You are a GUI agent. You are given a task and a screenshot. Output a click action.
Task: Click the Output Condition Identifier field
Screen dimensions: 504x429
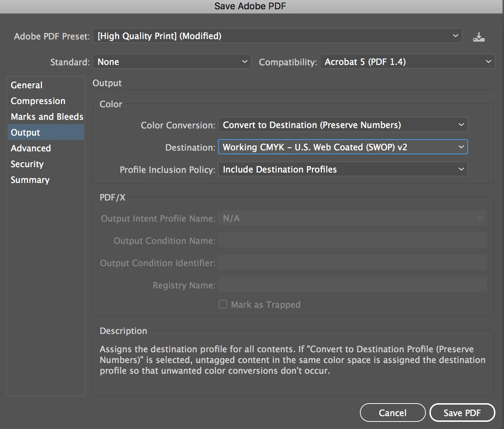(x=352, y=263)
